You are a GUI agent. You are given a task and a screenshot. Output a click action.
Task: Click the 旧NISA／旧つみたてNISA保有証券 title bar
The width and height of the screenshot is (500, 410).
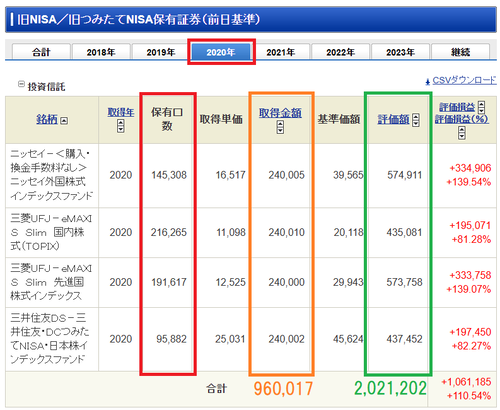251,20
